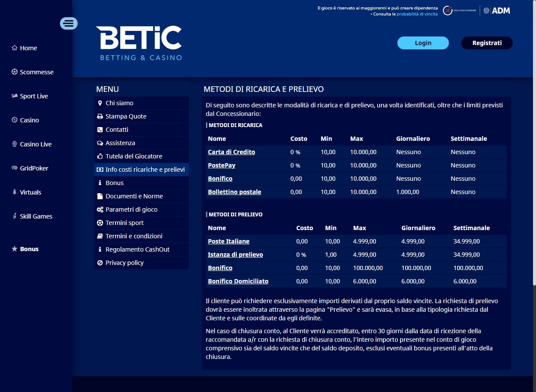This screenshot has height=392, width=536.
Task: Toggle the hamburger sidebar menu button
Action: click(69, 23)
